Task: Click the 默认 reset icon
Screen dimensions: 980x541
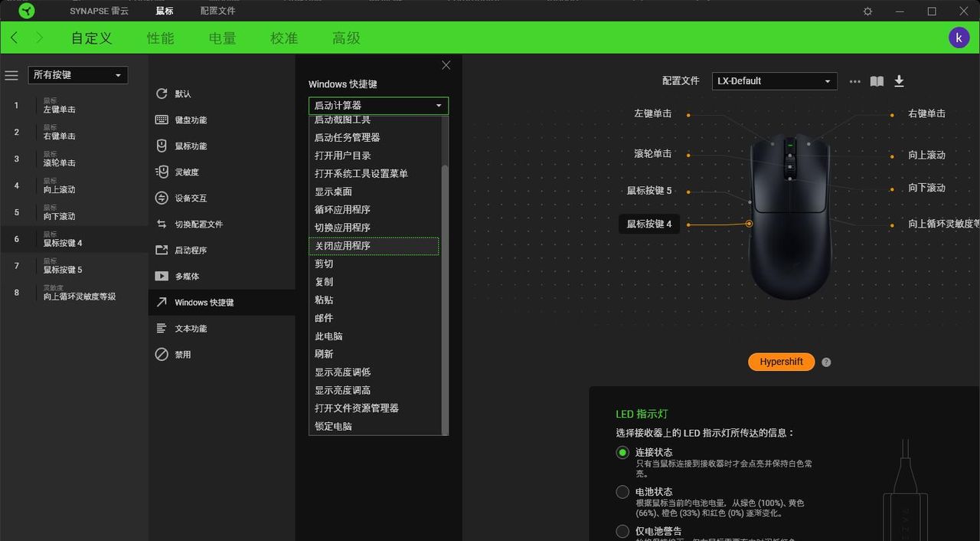Action: click(162, 93)
